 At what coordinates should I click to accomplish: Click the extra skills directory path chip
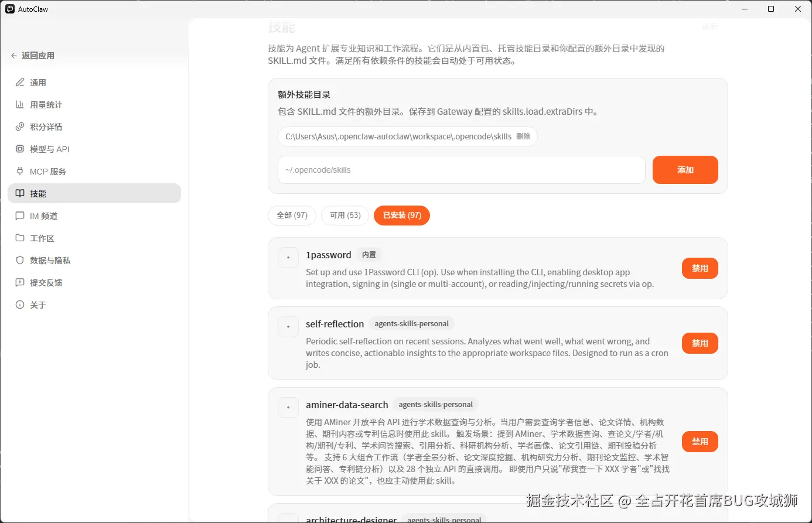pos(407,136)
